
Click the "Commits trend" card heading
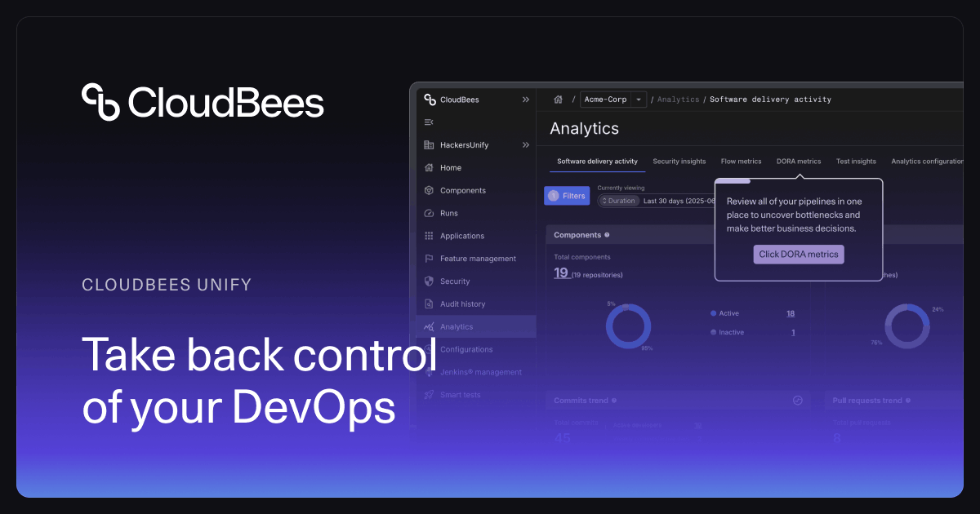pos(581,401)
